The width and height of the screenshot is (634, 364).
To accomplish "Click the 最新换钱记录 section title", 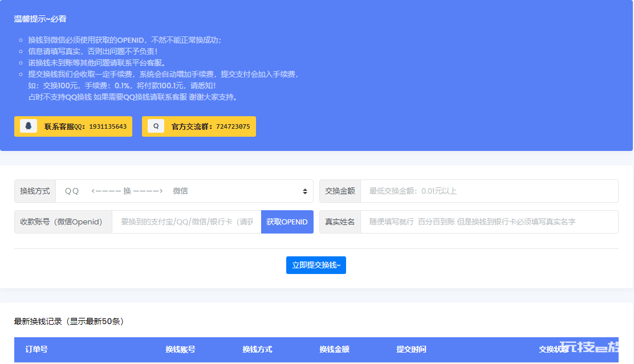I will click(69, 321).
